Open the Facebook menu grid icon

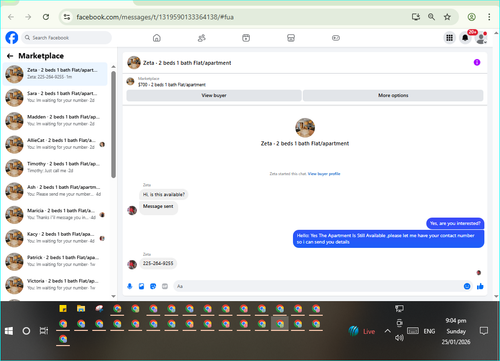449,38
